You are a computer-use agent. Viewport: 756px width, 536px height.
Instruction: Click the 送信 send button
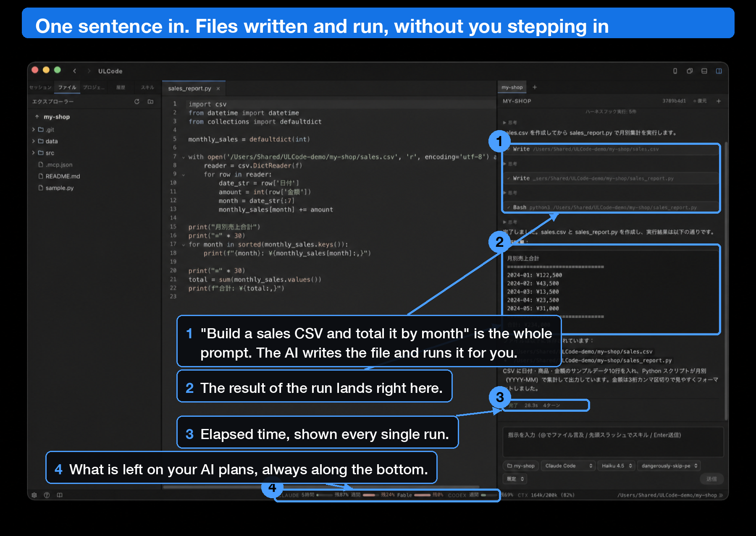(x=711, y=479)
